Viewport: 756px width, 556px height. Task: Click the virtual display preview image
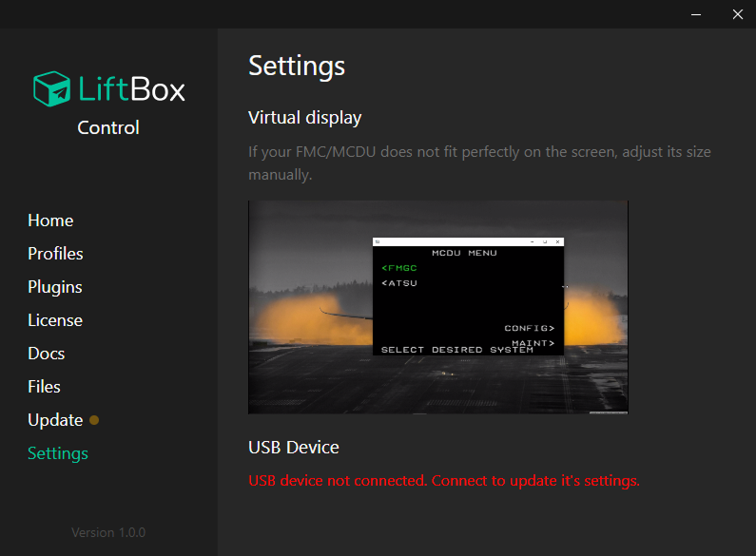point(438,307)
